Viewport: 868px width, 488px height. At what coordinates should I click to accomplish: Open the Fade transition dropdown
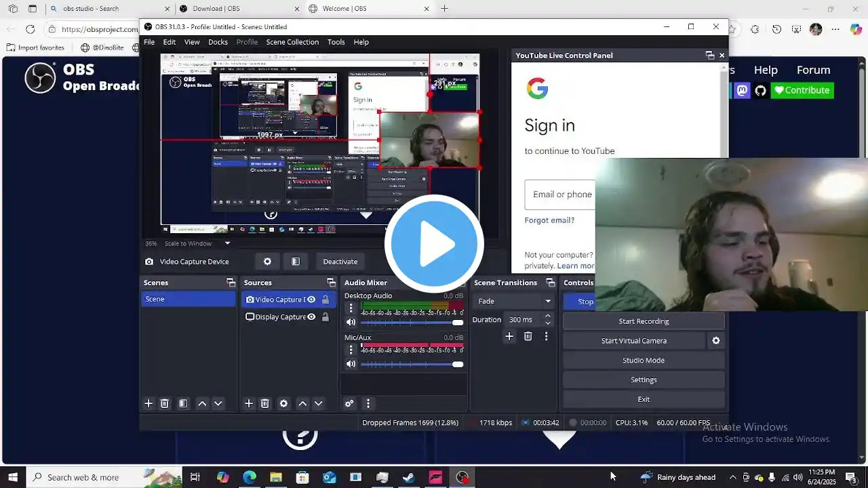click(514, 301)
